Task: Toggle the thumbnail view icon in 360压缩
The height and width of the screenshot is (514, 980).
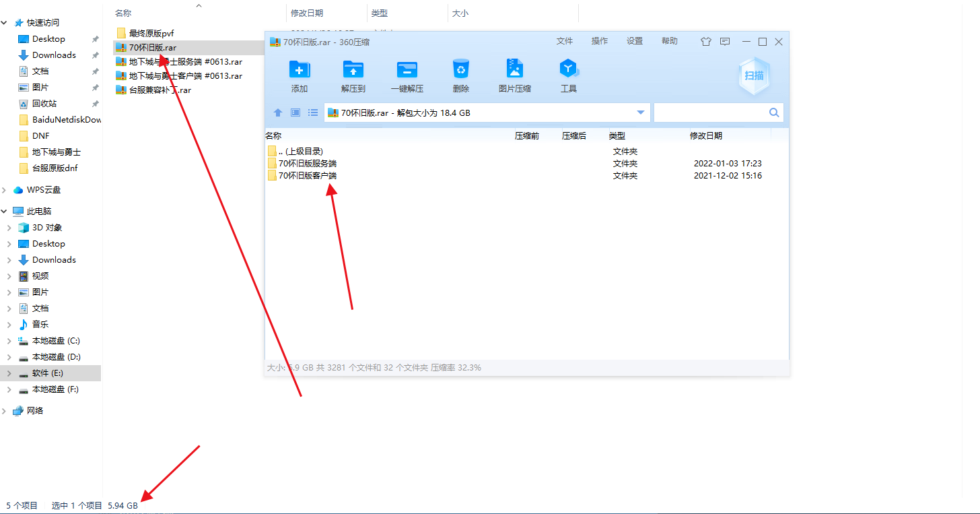Action: point(295,113)
